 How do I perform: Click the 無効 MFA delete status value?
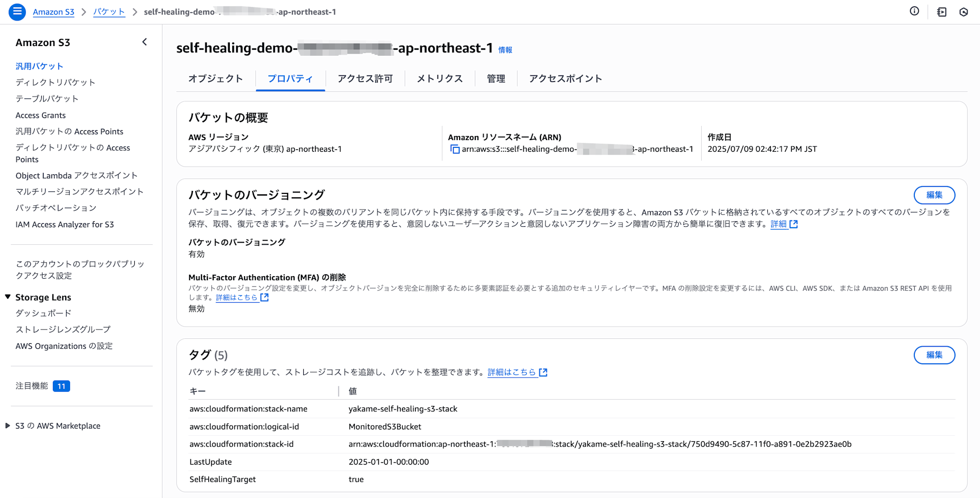tap(196, 308)
